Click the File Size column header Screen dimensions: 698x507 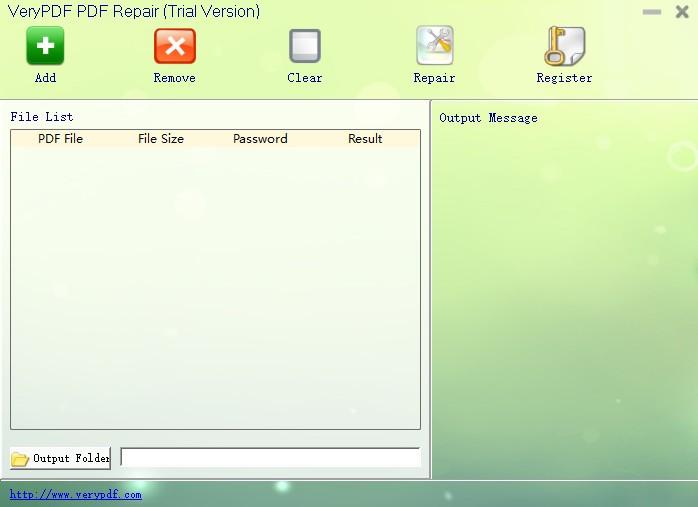point(161,139)
